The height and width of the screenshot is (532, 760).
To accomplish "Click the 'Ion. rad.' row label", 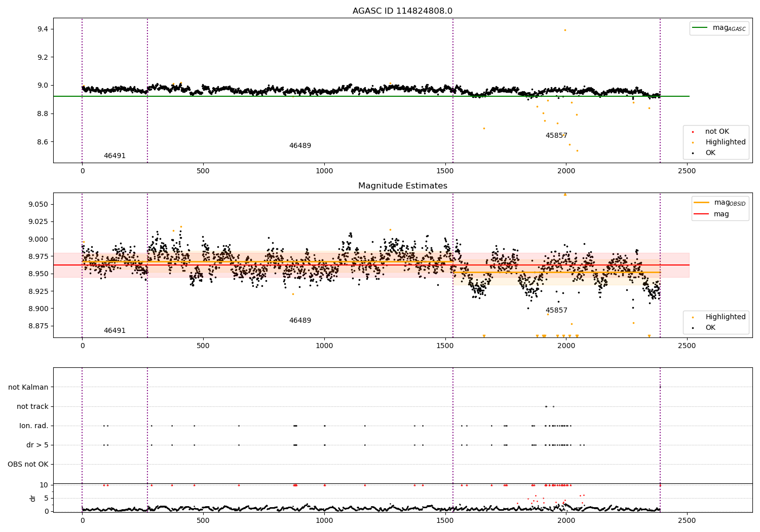I will click(x=34, y=426).
